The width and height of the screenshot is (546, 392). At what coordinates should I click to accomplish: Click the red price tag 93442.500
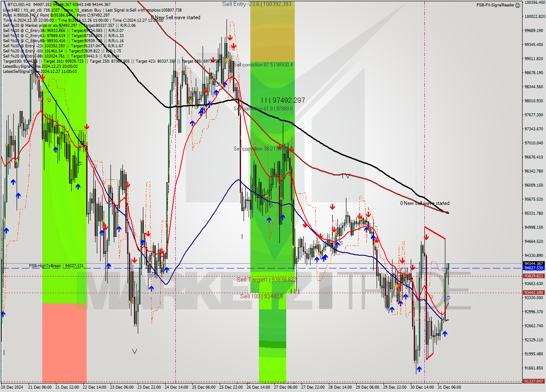click(534, 293)
